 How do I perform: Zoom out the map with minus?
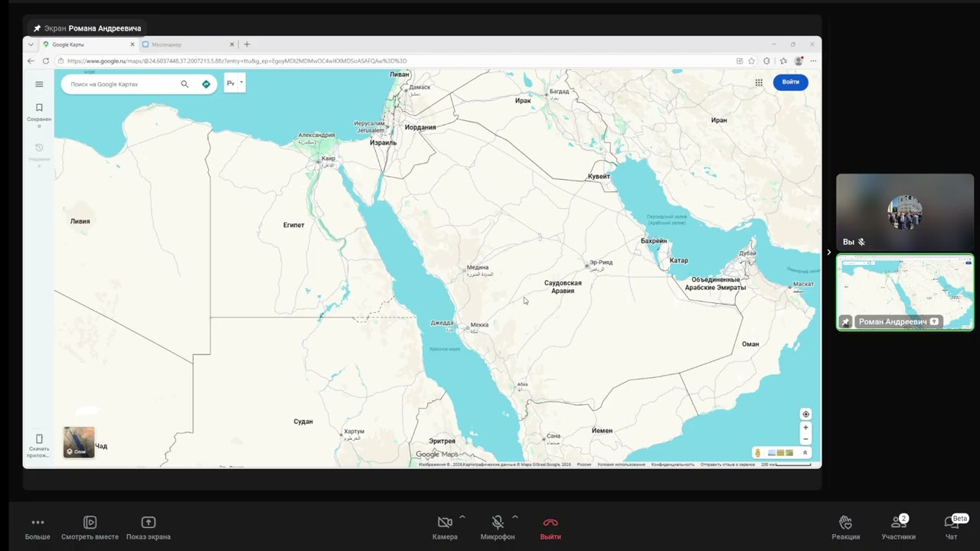805,439
